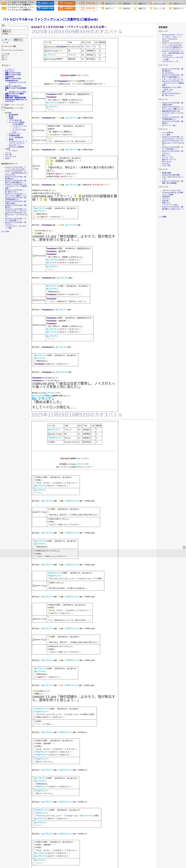Click the sakuya.png image in the first character table
Image resolution: width=186 pixels, height=868 pixels.
(x=51, y=47)
